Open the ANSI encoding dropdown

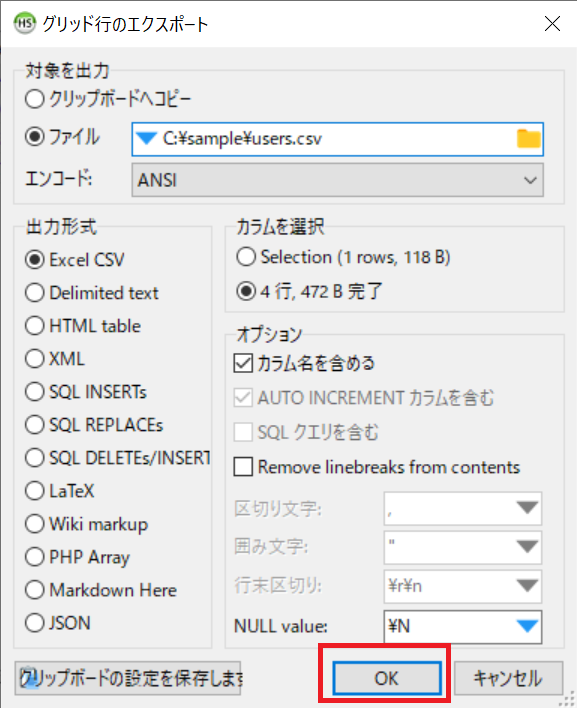click(x=337, y=180)
